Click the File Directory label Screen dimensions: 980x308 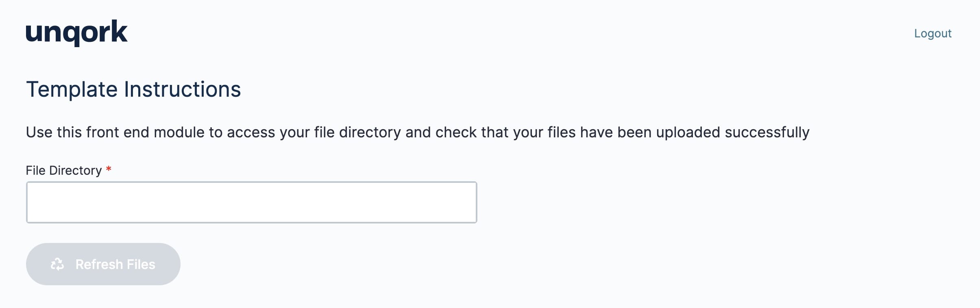(64, 170)
